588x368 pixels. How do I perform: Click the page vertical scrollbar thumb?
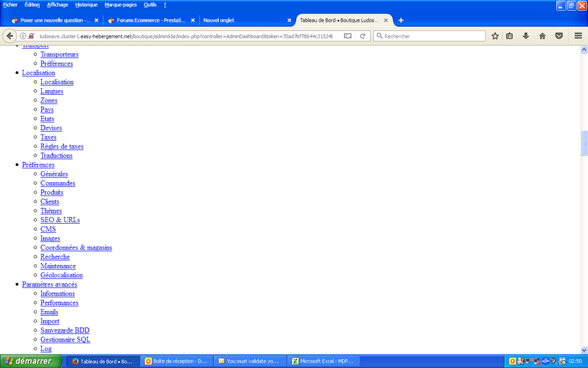tap(584, 142)
